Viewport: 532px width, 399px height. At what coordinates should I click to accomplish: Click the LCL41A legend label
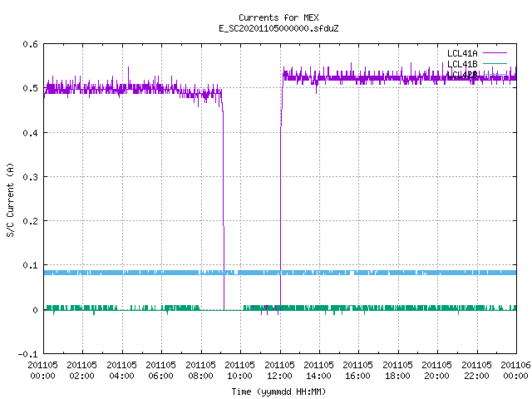coord(462,53)
